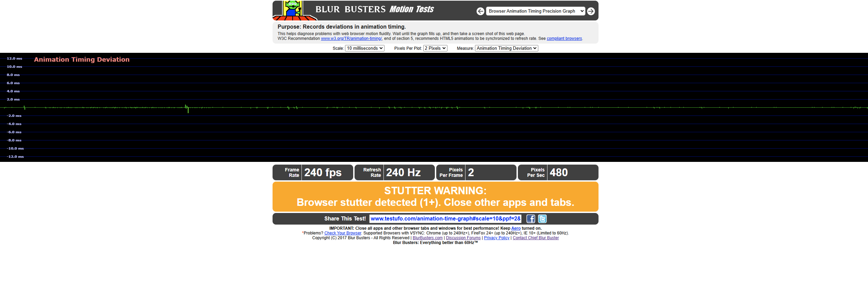
Task: Click the Pixels Per Frame 2 value
Action: (x=471, y=172)
